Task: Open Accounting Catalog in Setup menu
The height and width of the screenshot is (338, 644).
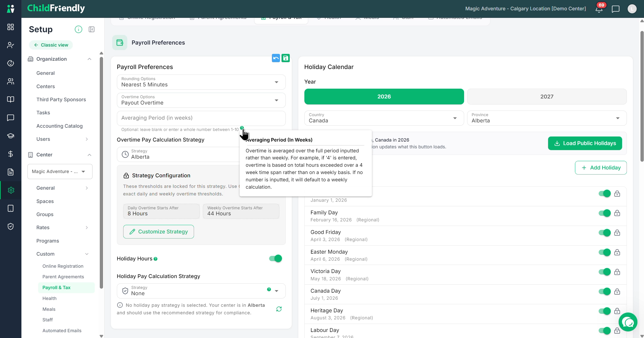Action: [x=59, y=126]
